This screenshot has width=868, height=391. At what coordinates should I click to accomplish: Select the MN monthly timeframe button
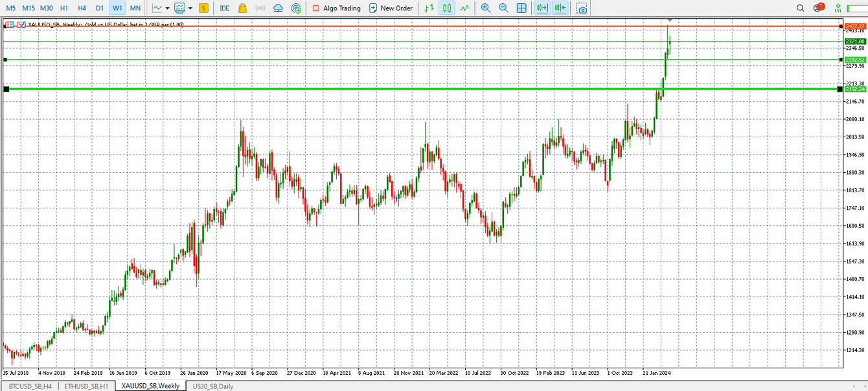coord(135,8)
